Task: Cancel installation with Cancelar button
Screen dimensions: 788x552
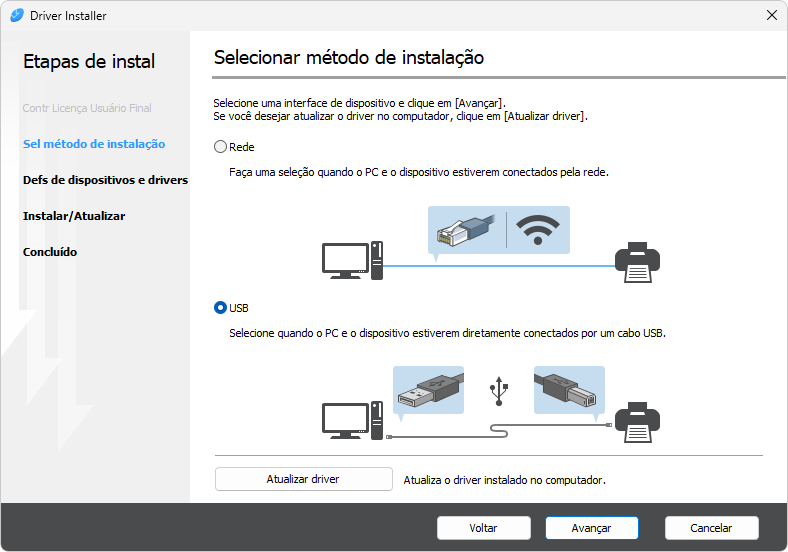Action: pos(712,528)
